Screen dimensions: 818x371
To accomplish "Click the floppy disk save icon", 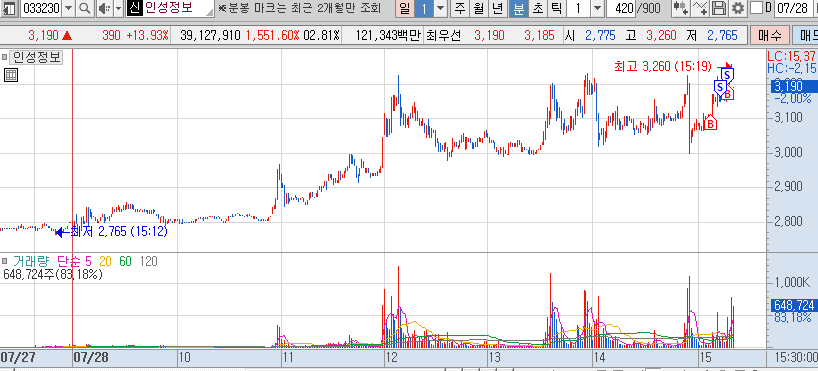I will (719, 8).
